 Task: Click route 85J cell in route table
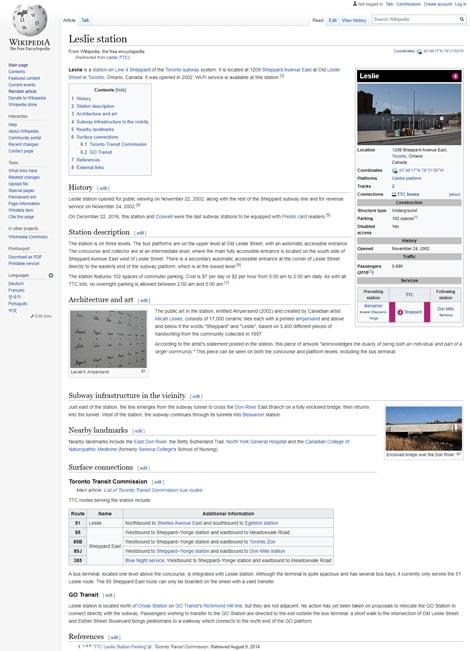coord(78,551)
